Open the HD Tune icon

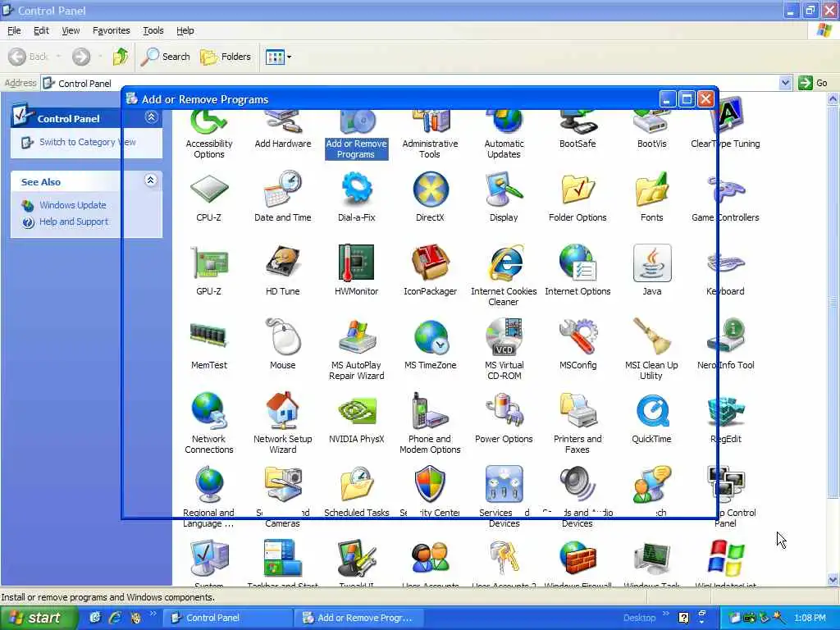(283, 263)
